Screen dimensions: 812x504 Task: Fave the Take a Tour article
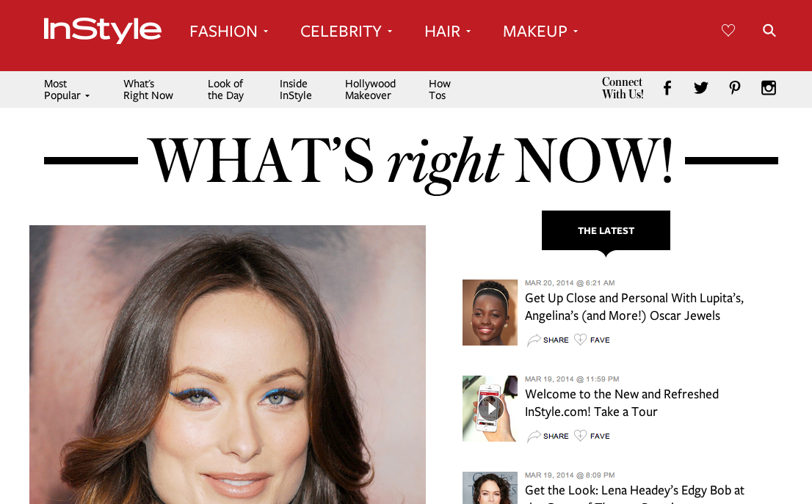click(x=592, y=437)
